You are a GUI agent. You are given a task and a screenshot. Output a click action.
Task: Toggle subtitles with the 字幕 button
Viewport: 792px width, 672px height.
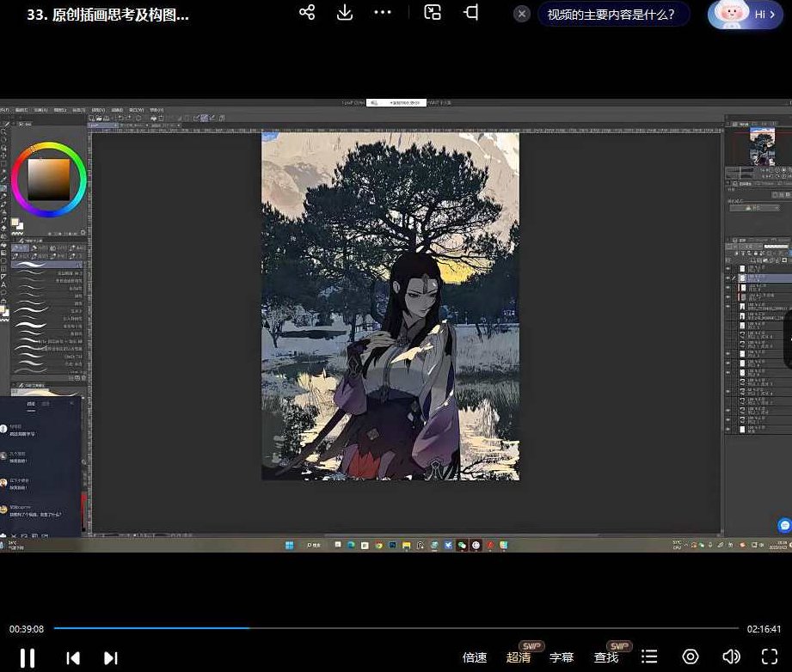click(x=562, y=657)
